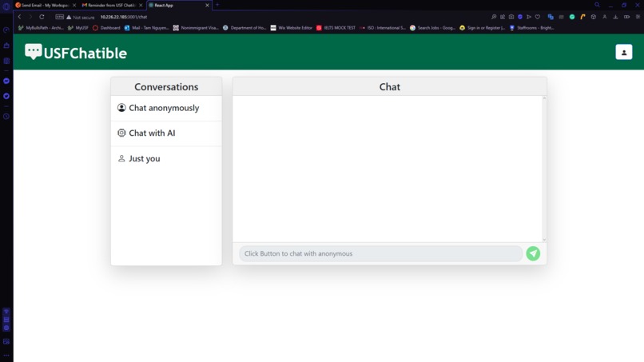644x362 pixels.
Task: Click the blue translate extension icon
Action: (551, 17)
